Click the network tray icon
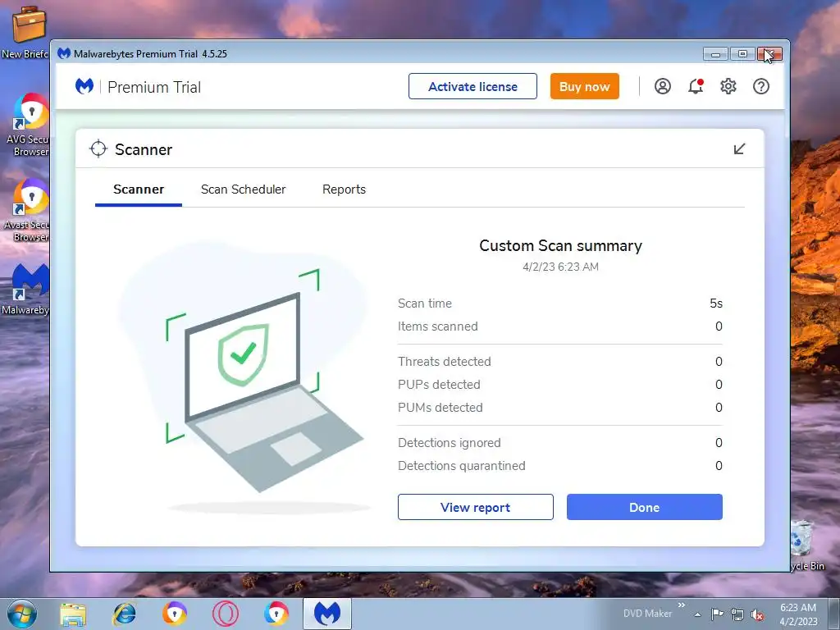This screenshot has width=840, height=630. point(737,614)
